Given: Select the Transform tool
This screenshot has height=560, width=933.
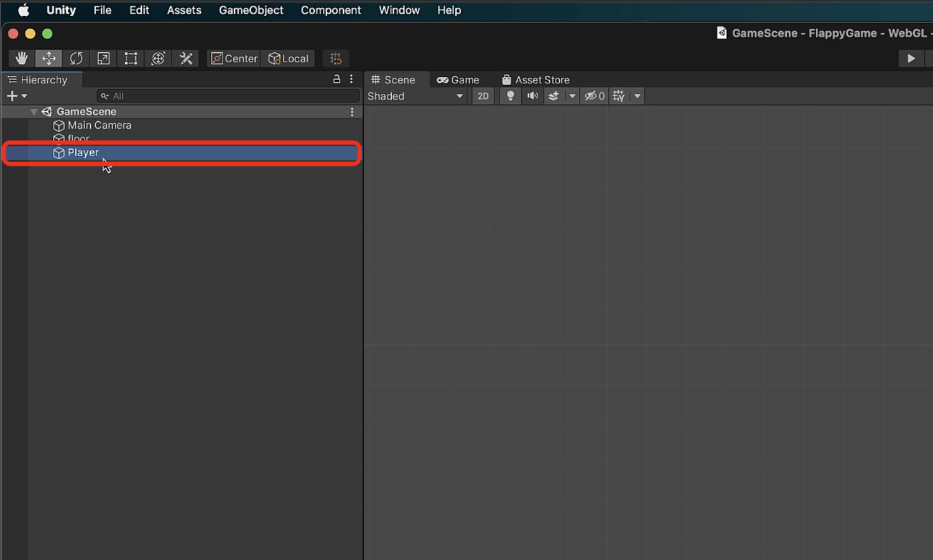Looking at the screenshot, I should pos(159,58).
